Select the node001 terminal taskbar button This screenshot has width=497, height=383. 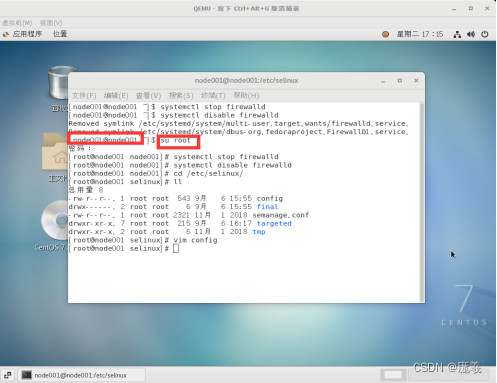pyautogui.click(x=82, y=375)
